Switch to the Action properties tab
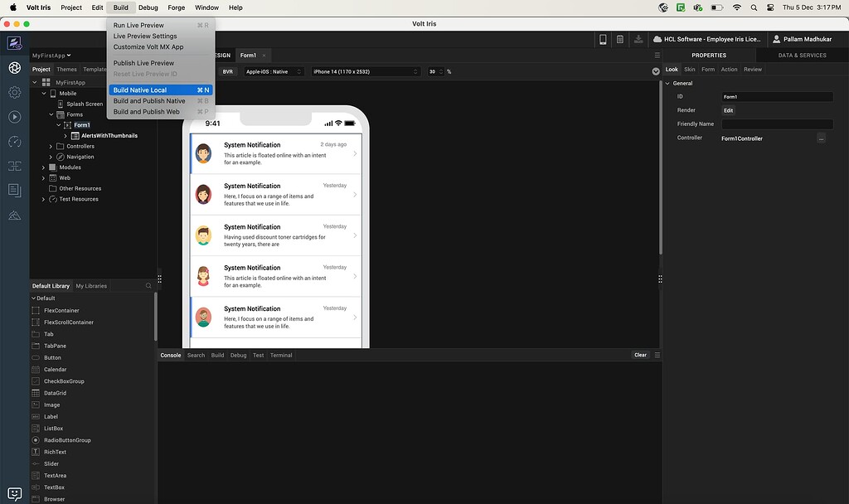 pos(729,70)
